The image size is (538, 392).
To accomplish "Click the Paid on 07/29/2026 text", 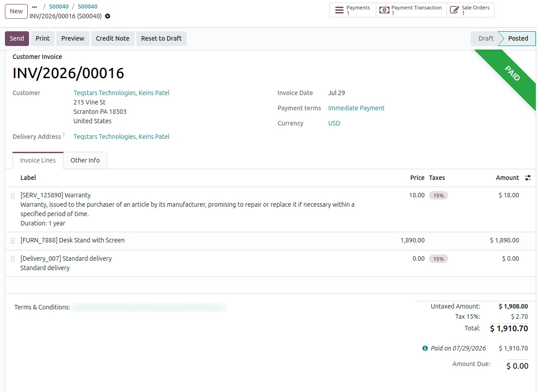I will [458, 348].
